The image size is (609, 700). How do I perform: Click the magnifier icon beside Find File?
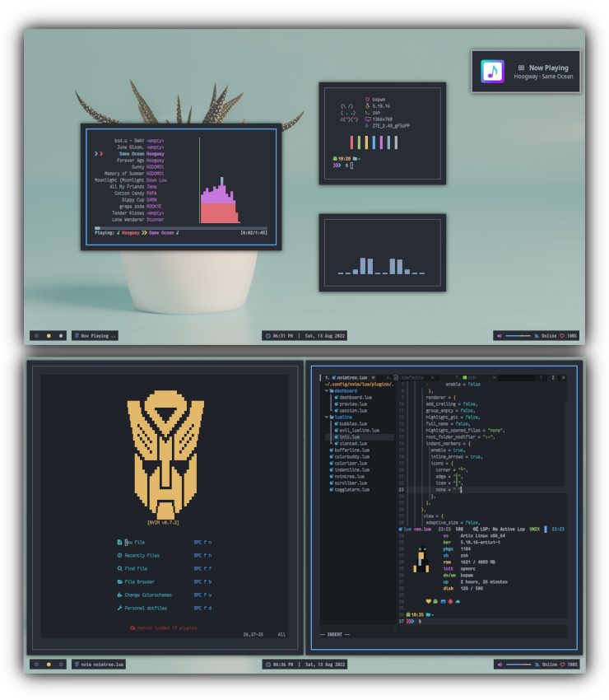pos(119,568)
